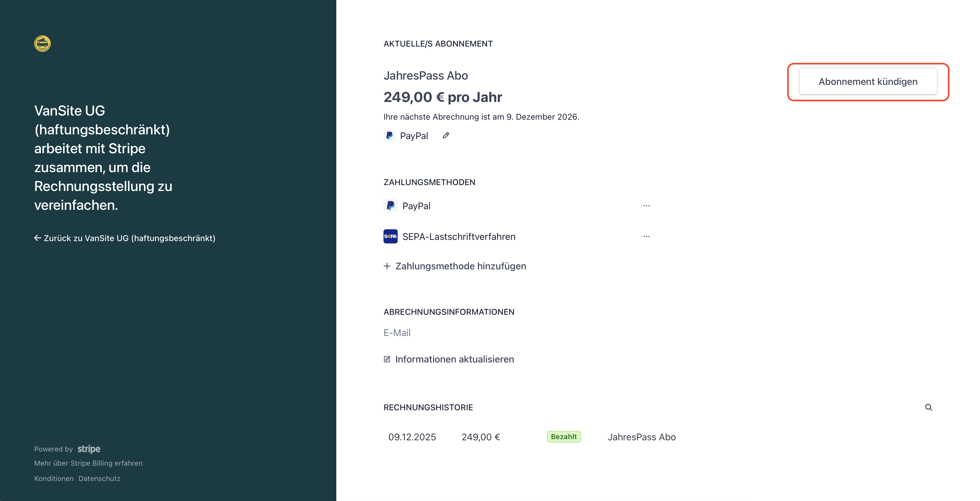Click the SEPA logo icon
This screenshot has width=980, height=501.
point(390,236)
